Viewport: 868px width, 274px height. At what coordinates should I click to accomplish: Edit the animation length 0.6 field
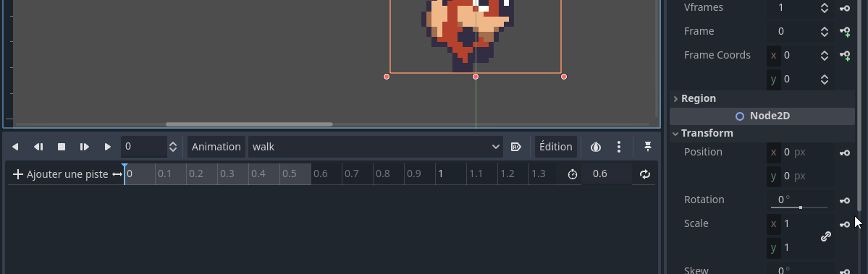607,174
